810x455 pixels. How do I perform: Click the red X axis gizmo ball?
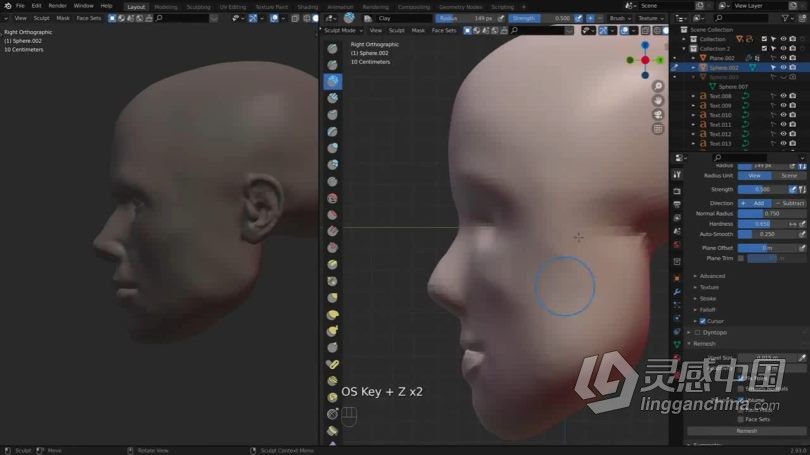pyautogui.click(x=645, y=60)
